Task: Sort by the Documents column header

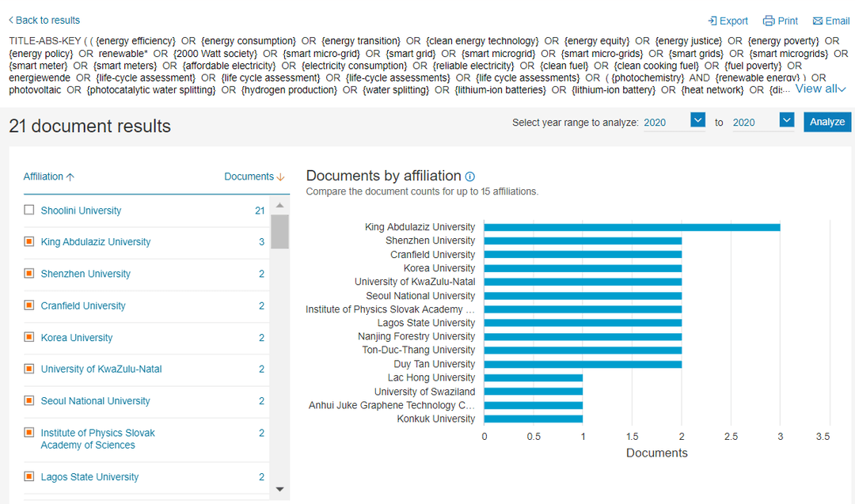Action: coord(249,176)
